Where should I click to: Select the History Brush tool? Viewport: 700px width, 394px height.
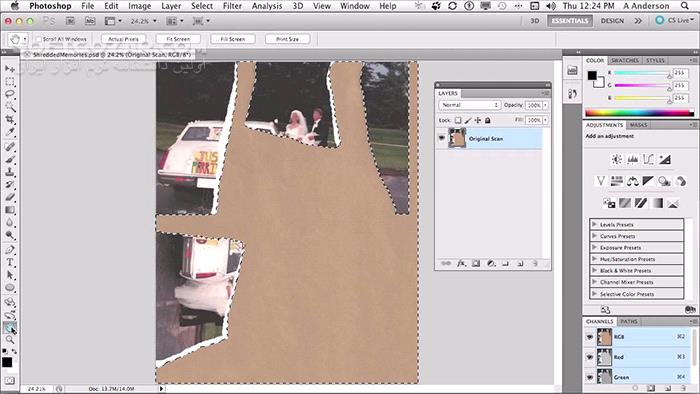click(10, 184)
